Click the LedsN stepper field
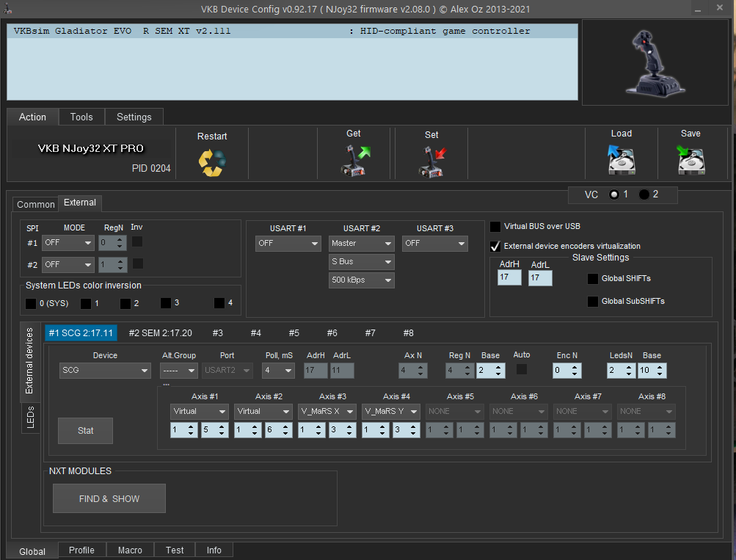The height and width of the screenshot is (560, 736). [x=621, y=371]
